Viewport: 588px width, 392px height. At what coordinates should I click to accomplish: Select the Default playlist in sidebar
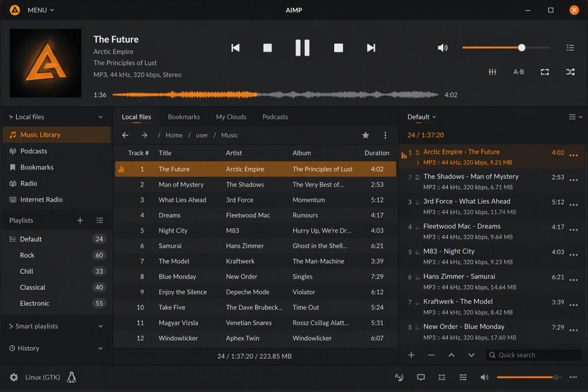coord(57,239)
